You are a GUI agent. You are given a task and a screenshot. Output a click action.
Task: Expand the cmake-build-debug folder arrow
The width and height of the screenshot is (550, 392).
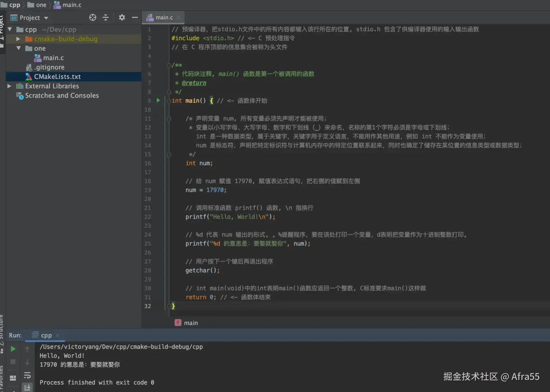pyautogui.click(x=18, y=39)
